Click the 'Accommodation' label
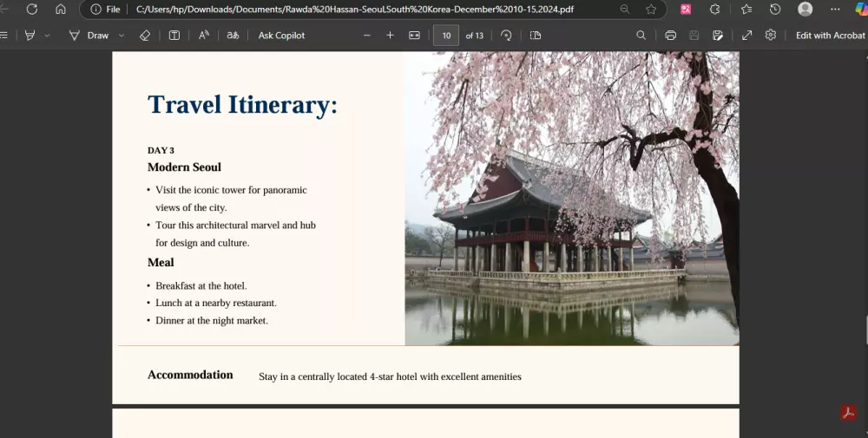This screenshot has width=868, height=438. (190, 375)
